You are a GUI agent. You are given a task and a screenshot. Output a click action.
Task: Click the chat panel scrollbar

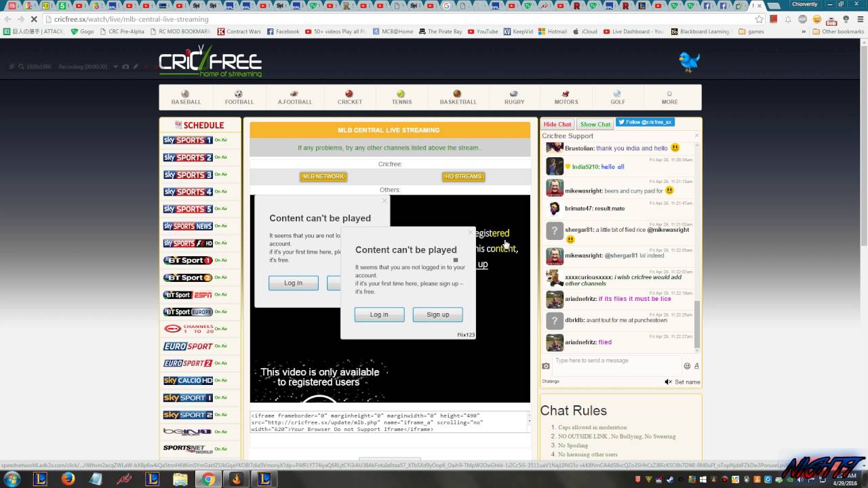[x=696, y=325]
